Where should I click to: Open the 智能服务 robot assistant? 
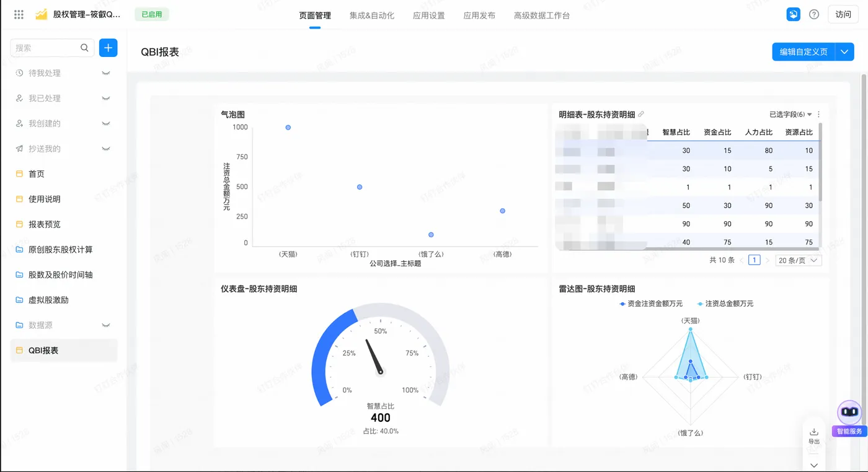point(849,419)
